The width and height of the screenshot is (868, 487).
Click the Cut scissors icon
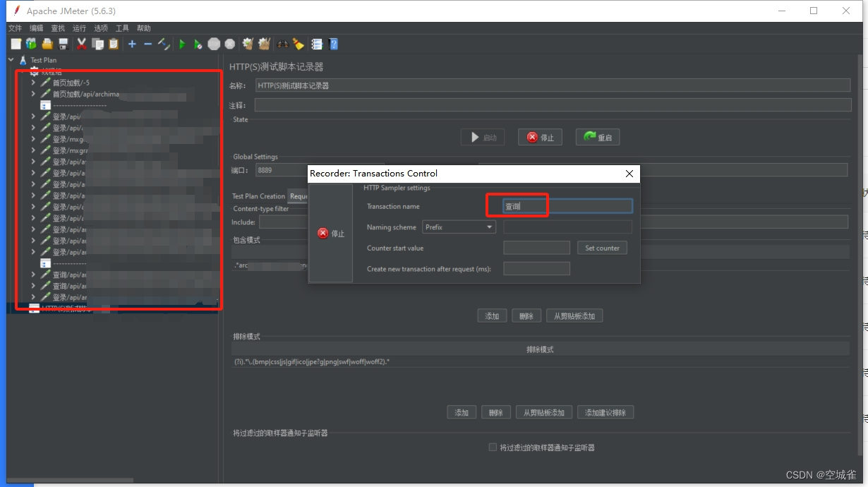82,44
